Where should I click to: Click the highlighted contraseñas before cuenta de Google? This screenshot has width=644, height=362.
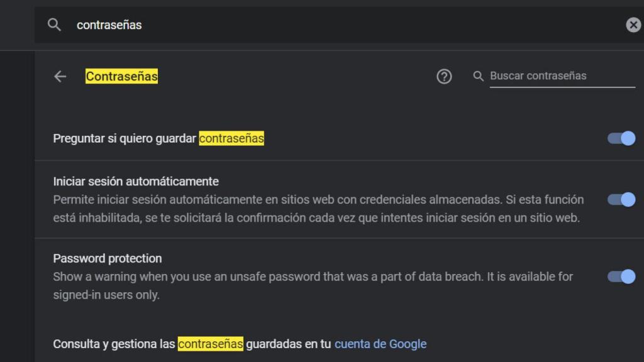(211, 344)
